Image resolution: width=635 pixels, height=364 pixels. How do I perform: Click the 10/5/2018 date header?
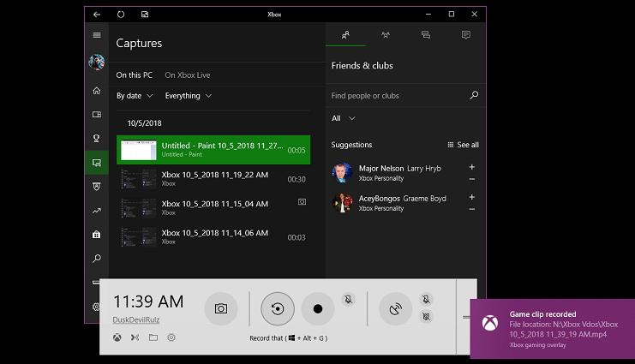pos(144,123)
